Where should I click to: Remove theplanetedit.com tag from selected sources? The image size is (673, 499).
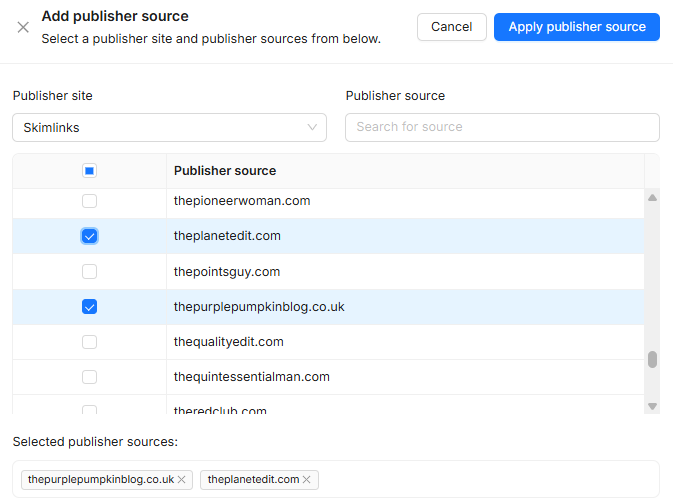[x=307, y=480]
